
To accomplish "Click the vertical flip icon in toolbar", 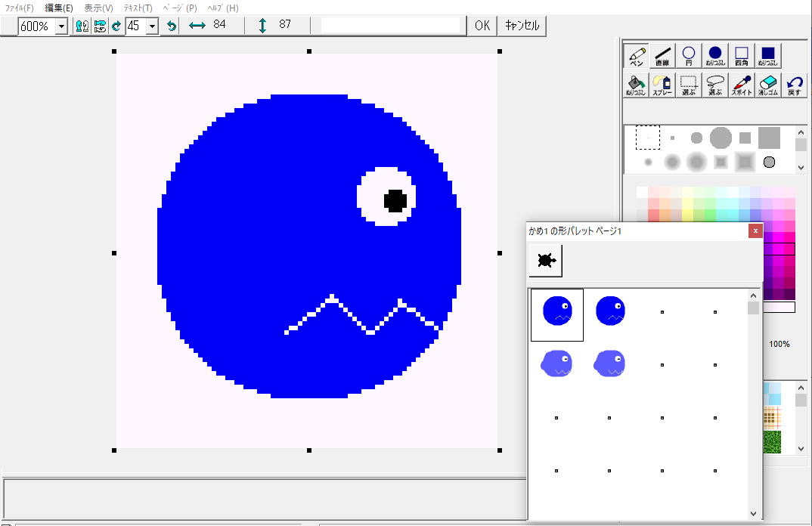I will click(100, 26).
